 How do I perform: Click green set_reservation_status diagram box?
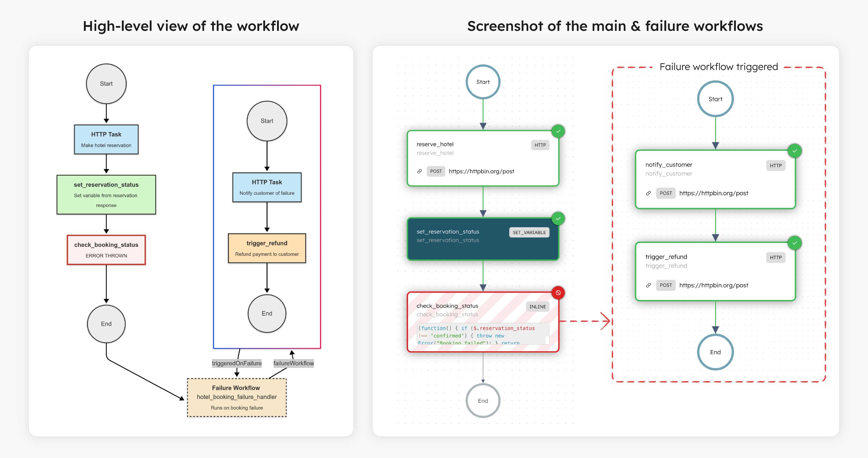pyautogui.click(x=106, y=195)
